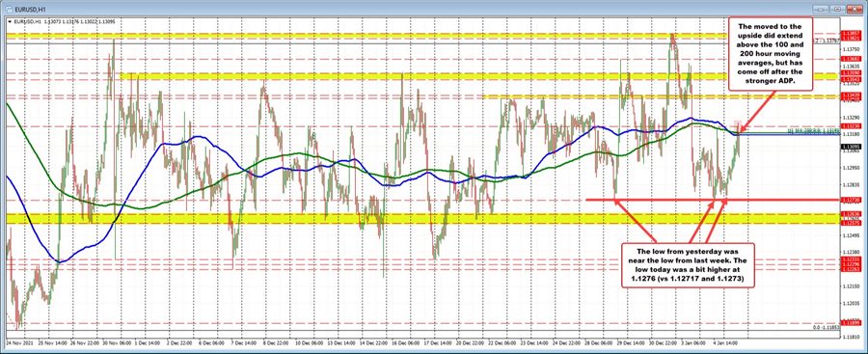Image resolution: width=868 pixels, height=354 pixels.
Task: Toggle the one-click trading triangle beside EURUSD.H1
Action: [10, 22]
